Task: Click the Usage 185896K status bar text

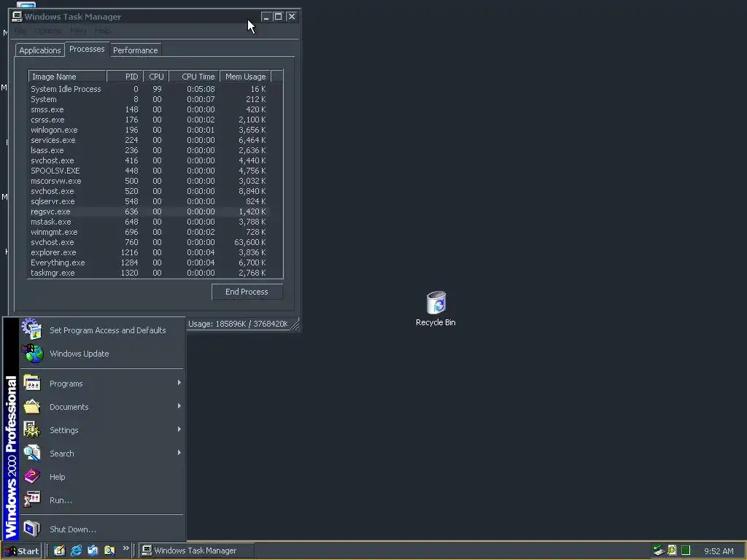Action: (238, 324)
